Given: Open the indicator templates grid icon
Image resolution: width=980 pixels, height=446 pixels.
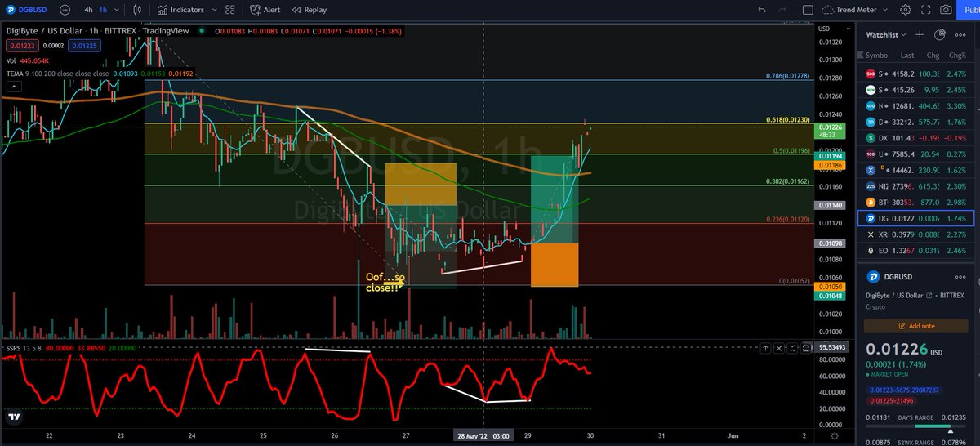Looking at the screenshot, I should (x=229, y=10).
